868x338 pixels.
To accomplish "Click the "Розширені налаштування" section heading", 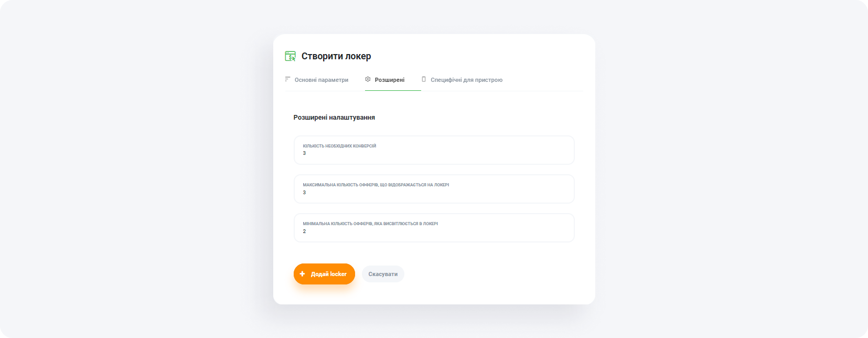I will pyautogui.click(x=334, y=117).
